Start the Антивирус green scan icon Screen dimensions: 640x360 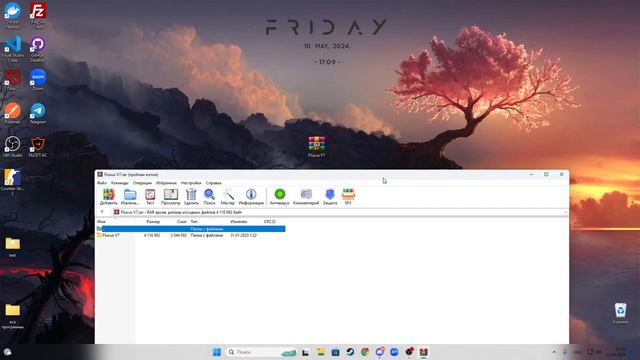pos(280,196)
